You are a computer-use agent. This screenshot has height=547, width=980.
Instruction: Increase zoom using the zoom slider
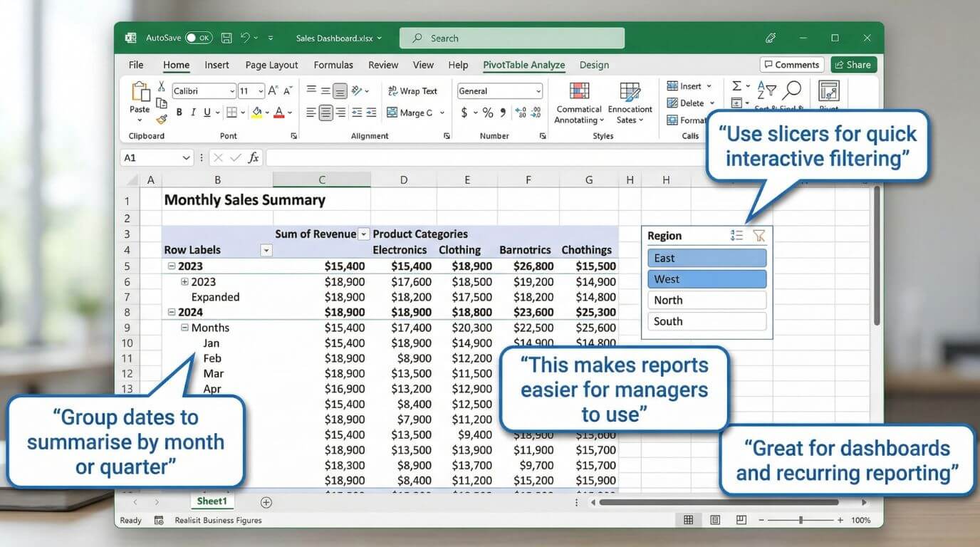(839, 520)
